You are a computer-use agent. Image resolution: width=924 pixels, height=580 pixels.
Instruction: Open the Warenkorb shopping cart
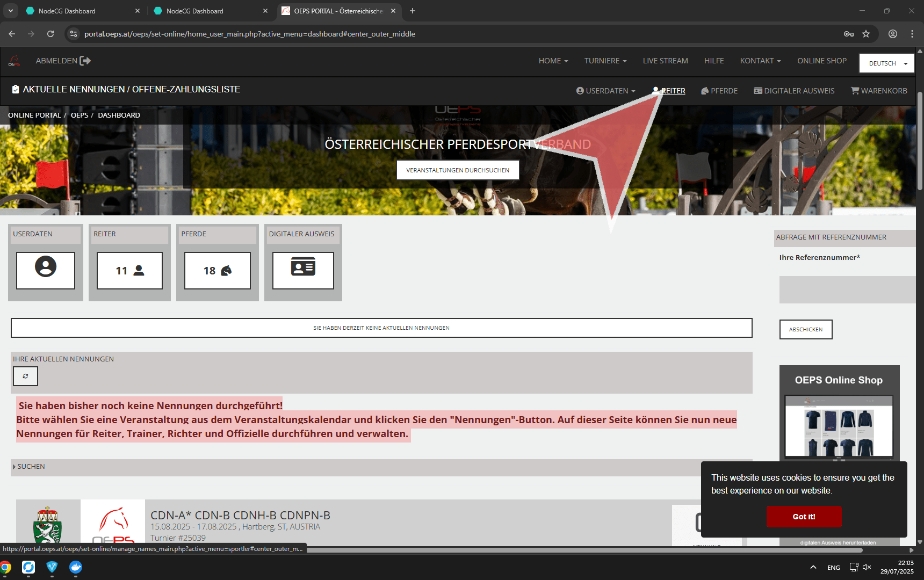pos(879,91)
